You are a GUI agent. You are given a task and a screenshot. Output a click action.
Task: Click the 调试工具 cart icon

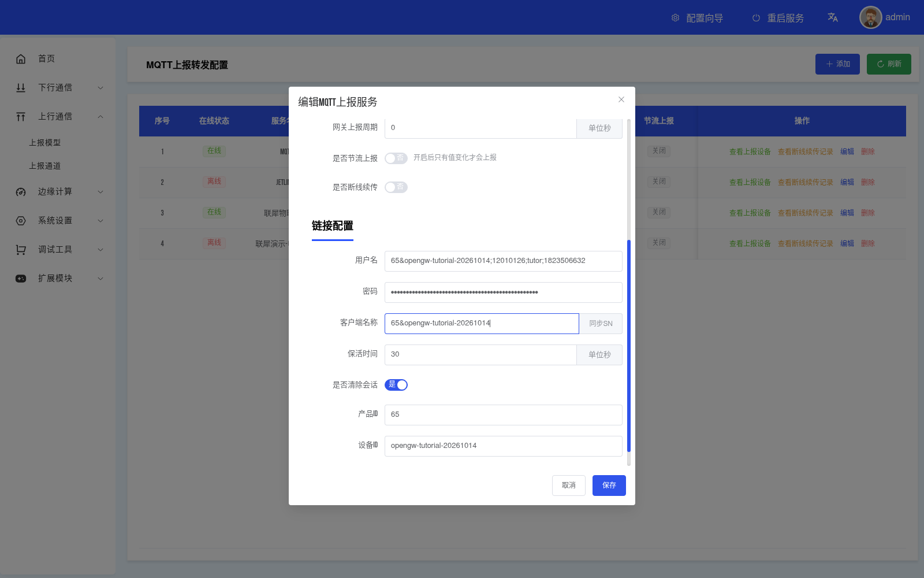[x=21, y=249]
